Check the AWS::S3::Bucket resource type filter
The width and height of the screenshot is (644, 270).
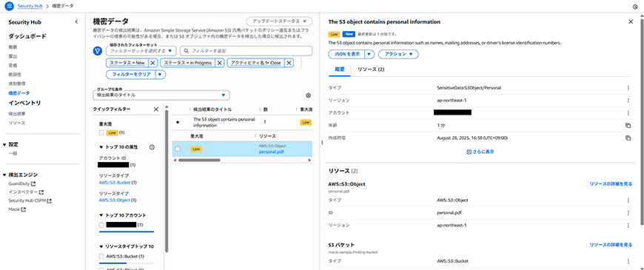[101, 257]
